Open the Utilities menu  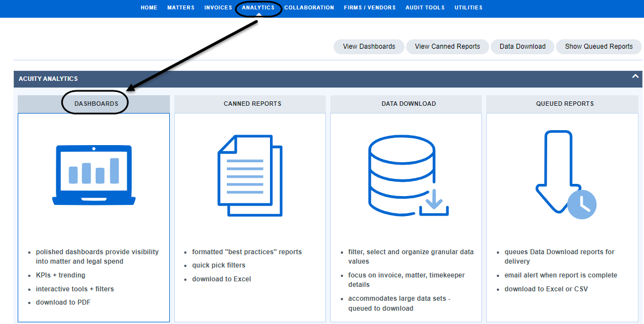pyautogui.click(x=468, y=7)
